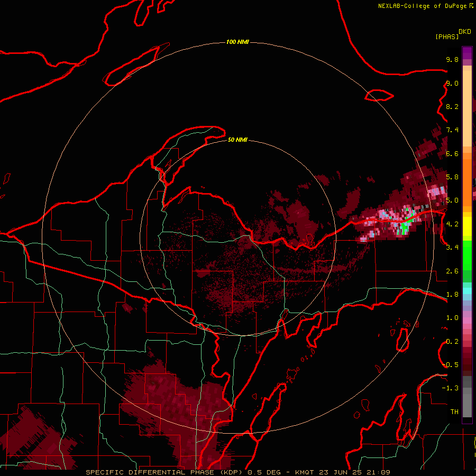The image size is (476, 476).
Task: Click the DKD label above the color scale
Action: coord(465,32)
